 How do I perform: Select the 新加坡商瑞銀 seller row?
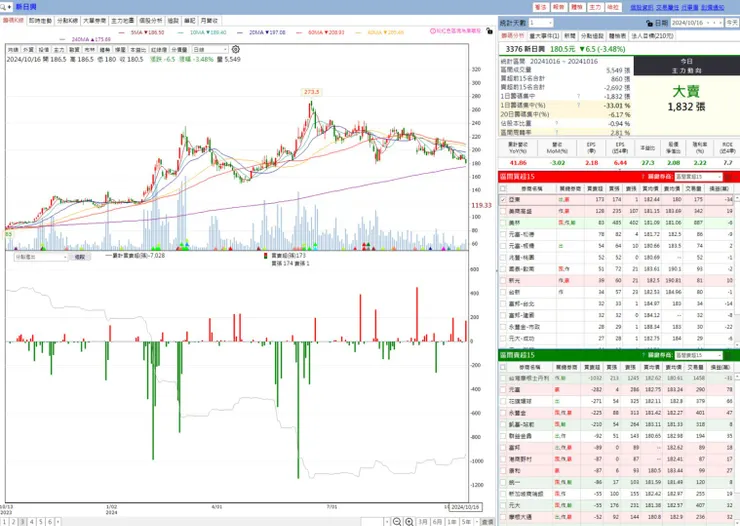(x=617, y=493)
